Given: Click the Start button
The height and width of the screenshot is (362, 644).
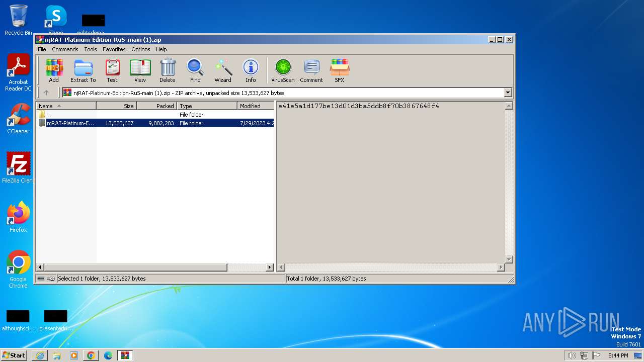Looking at the screenshot, I should pos(14,355).
